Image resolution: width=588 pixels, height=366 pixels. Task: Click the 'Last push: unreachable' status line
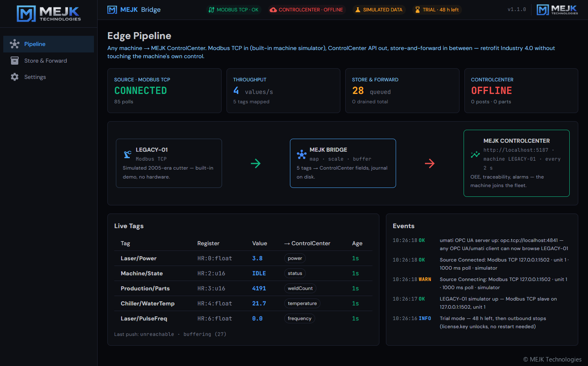170,334
